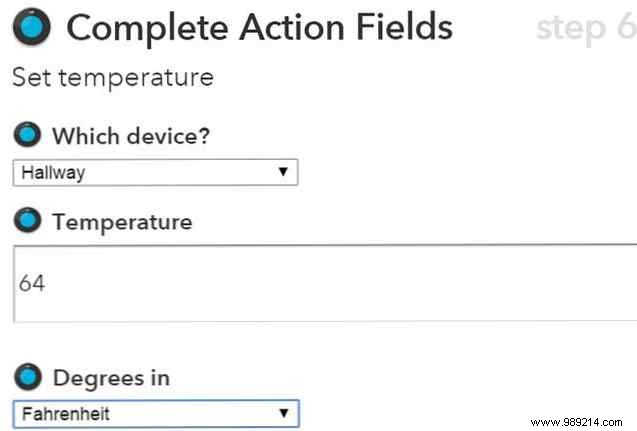Click the arrow on the Hallway dropdown

click(x=284, y=173)
